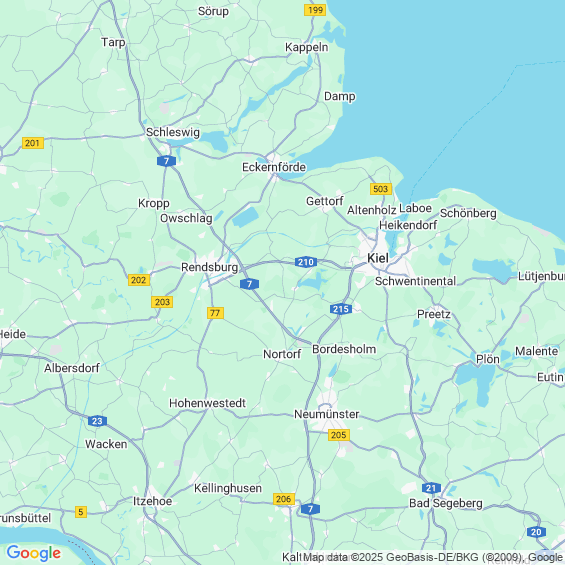Click the A21 highway shield

431,488
